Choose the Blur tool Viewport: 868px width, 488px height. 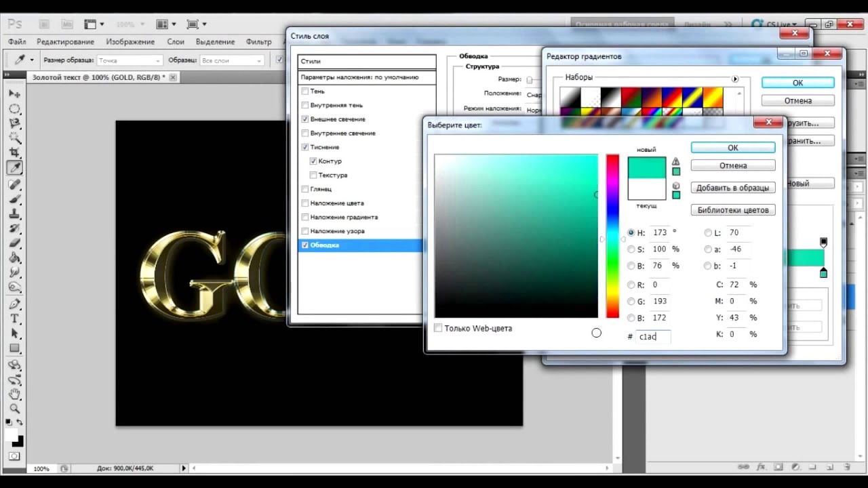[14, 272]
